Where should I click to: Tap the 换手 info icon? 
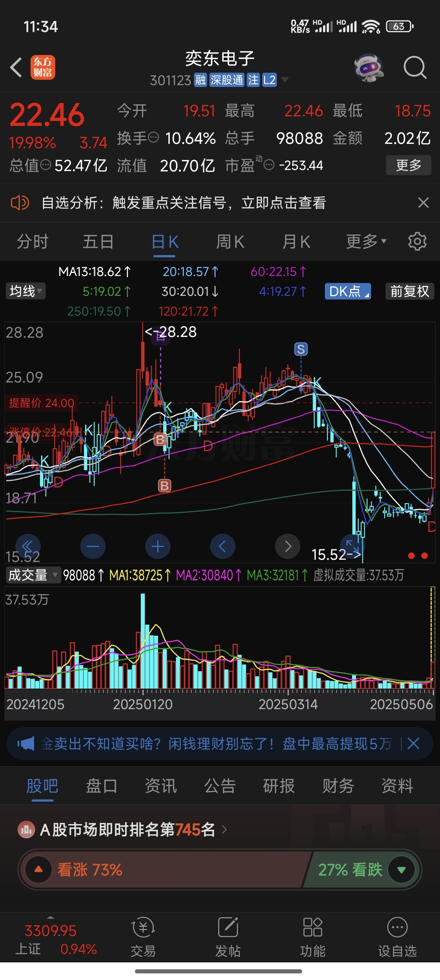click(x=153, y=137)
